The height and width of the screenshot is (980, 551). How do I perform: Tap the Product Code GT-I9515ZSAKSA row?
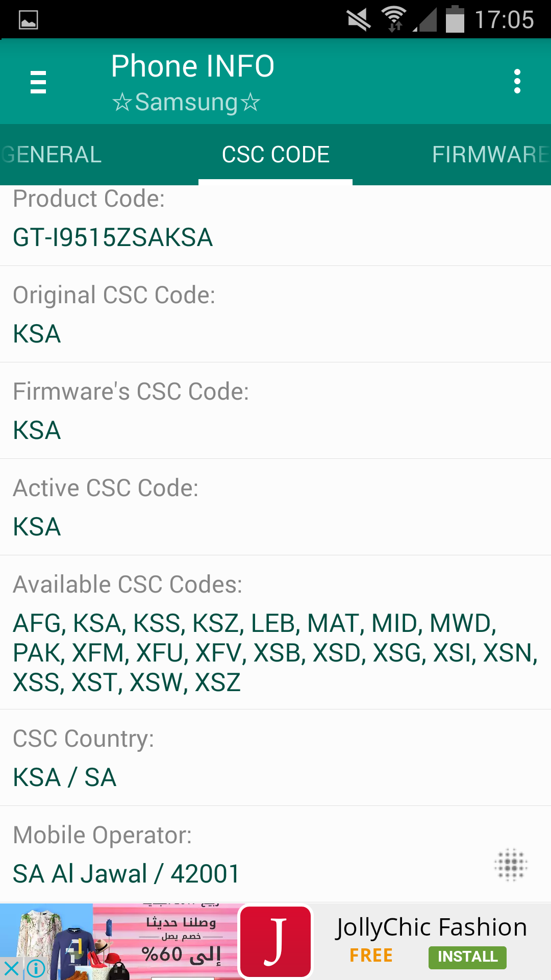click(x=275, y=226)
